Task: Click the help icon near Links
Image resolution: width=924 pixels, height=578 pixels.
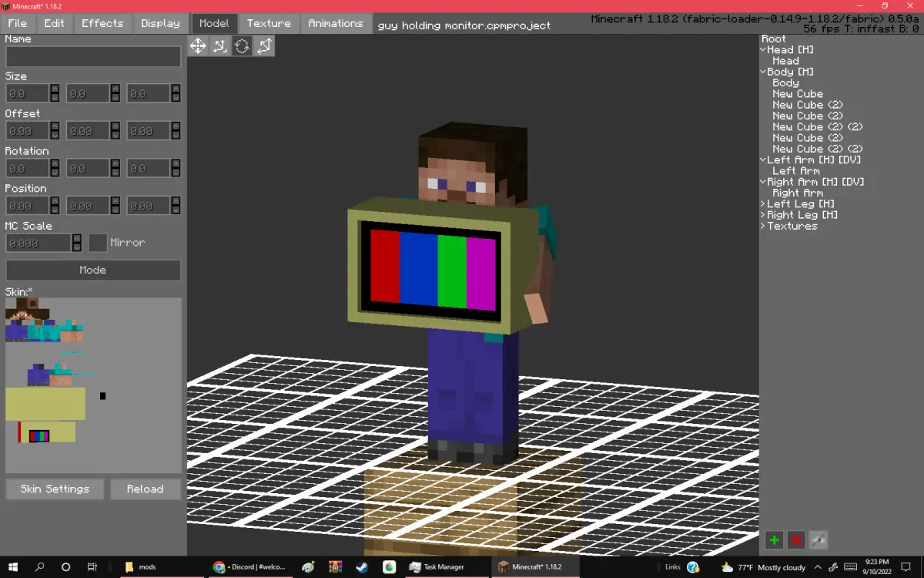Action: coord(693,566)
